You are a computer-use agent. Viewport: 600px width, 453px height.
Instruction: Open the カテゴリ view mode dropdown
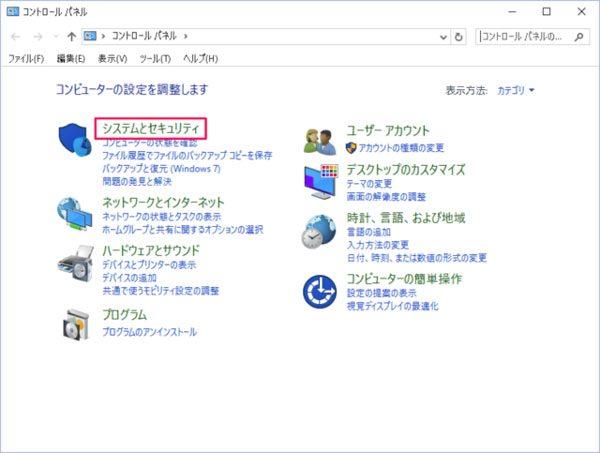point(516,90)
